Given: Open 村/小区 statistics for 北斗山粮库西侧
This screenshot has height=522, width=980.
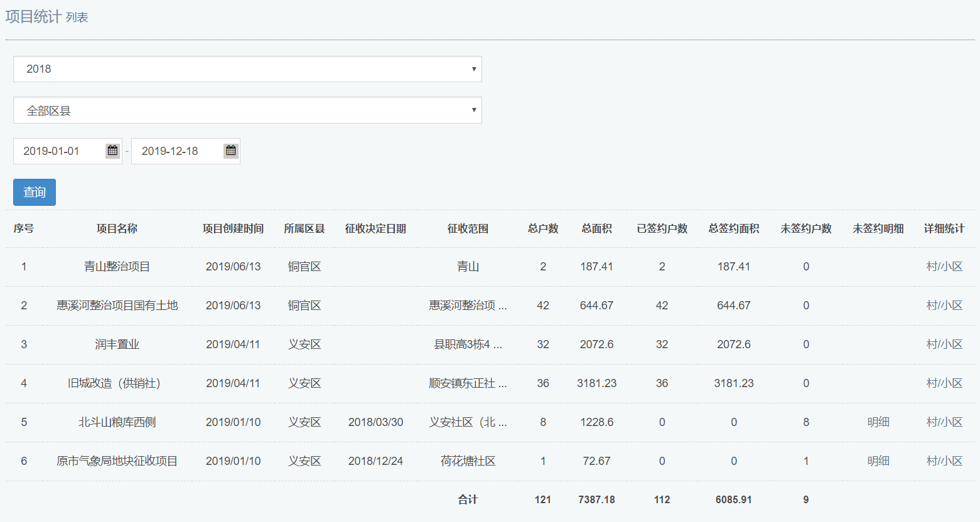Looking at the screenshot, I should pos(944,422).
